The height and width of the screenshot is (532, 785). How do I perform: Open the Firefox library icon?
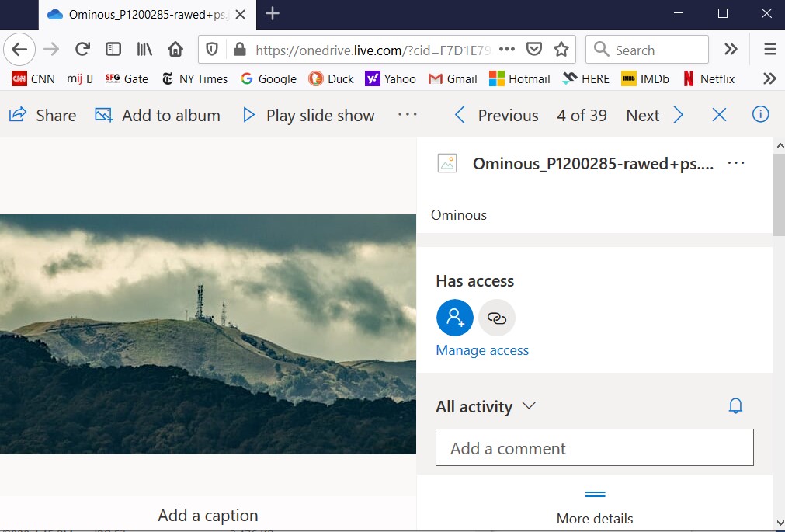[144, 49]
